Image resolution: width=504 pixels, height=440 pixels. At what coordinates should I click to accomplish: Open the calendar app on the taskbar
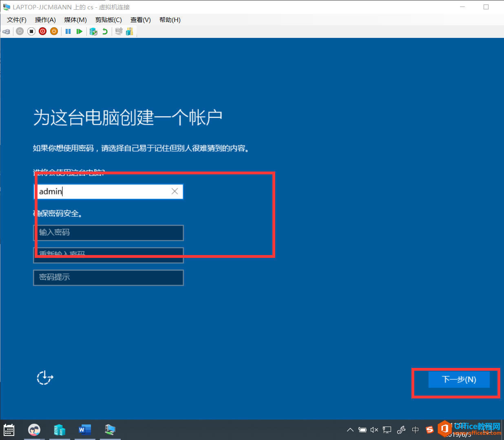(9, 430)
